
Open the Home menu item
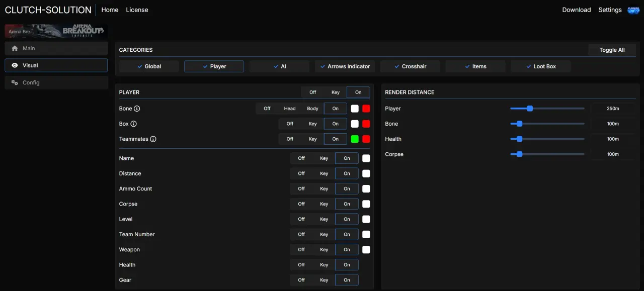pos(110,10)
